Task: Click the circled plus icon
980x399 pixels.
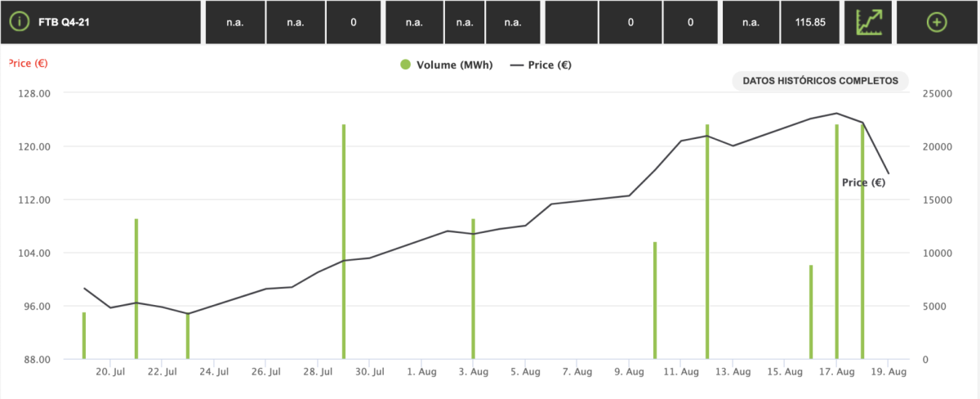Action: coord(937,22)
